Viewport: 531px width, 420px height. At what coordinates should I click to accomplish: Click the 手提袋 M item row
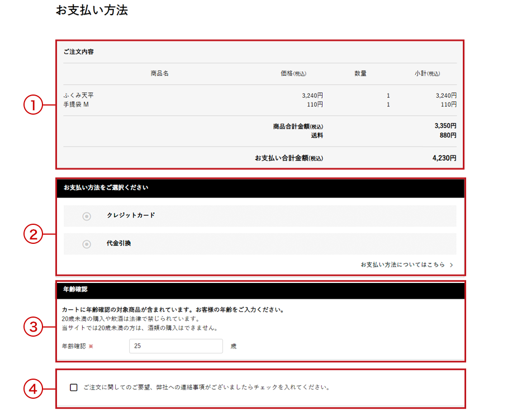tap(76, 105)
